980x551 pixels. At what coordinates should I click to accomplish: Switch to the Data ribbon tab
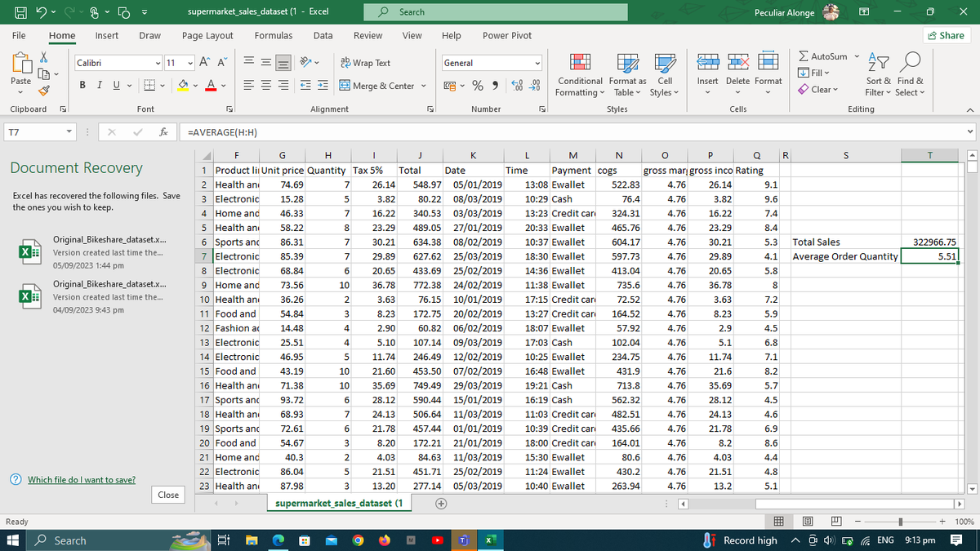pos(323,35)
